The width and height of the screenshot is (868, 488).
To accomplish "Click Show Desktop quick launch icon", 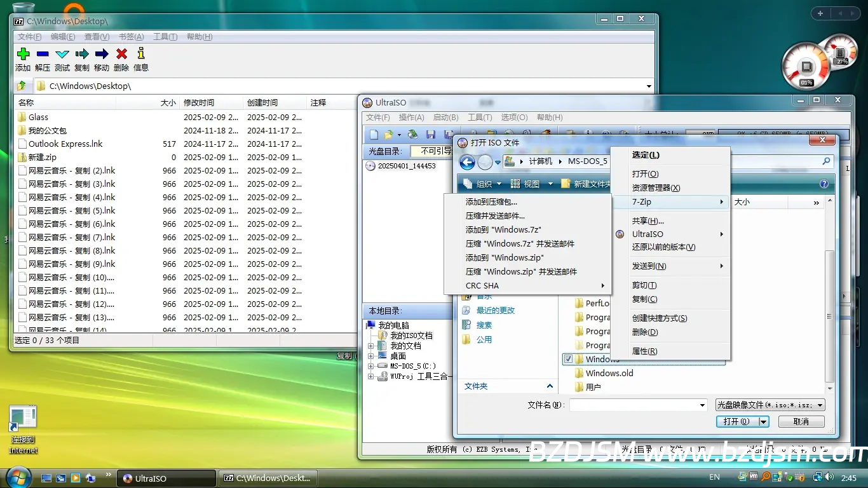I will (46, 478).
